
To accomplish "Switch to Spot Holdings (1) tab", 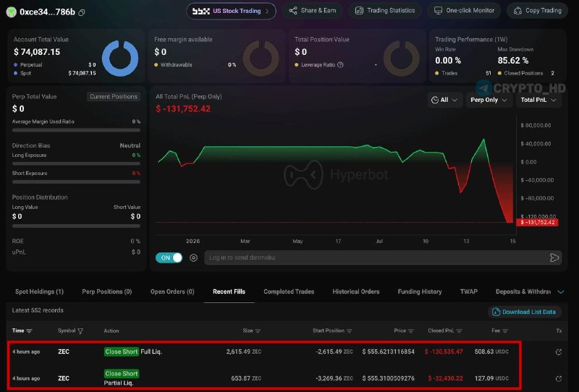I will coord(39,291).
